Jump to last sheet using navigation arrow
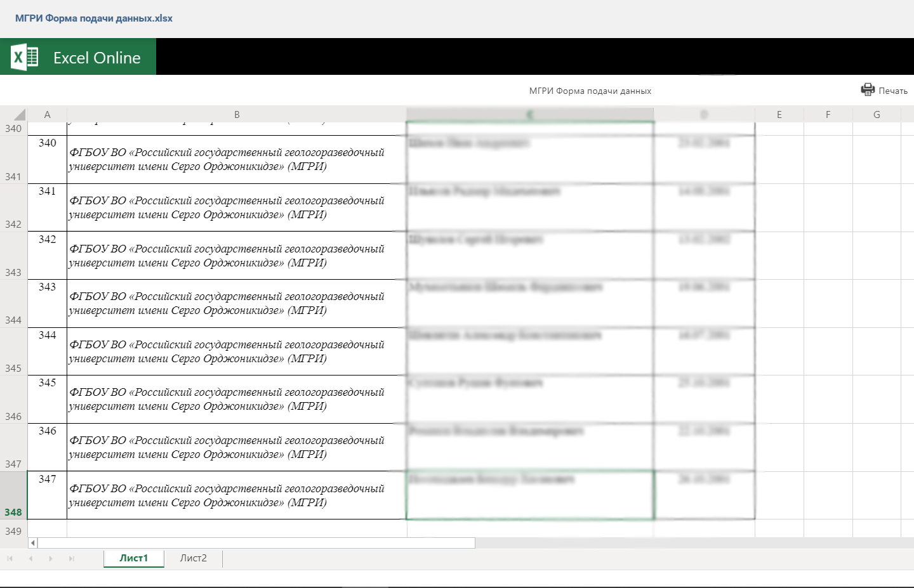The image size is (914, 588). [72, 559]
